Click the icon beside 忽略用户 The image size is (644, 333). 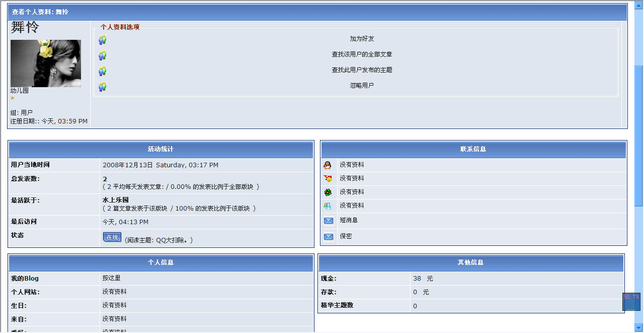(103, 86)
